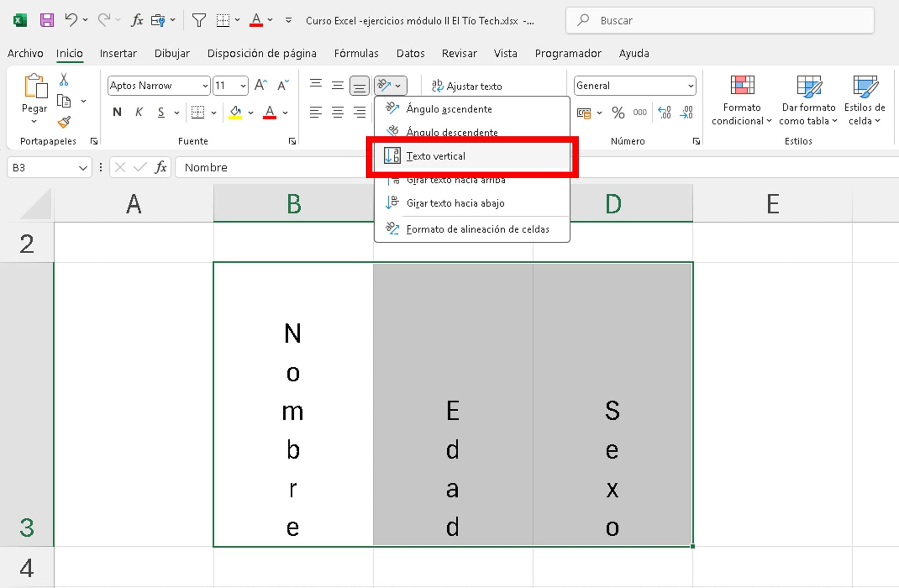Choose Ángulo ascendente text orientation
Viewport: 899px width, 588px height.
449,109
